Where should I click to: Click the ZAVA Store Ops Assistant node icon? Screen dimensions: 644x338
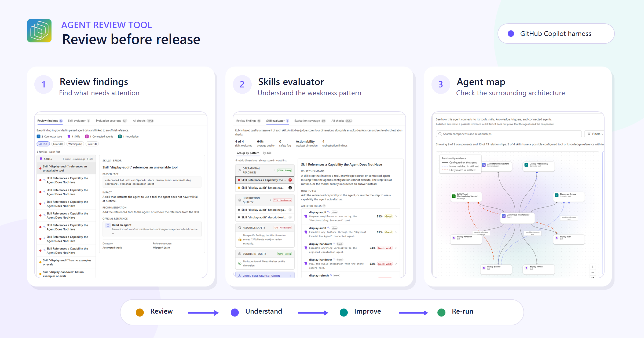(x=484, y=165)
